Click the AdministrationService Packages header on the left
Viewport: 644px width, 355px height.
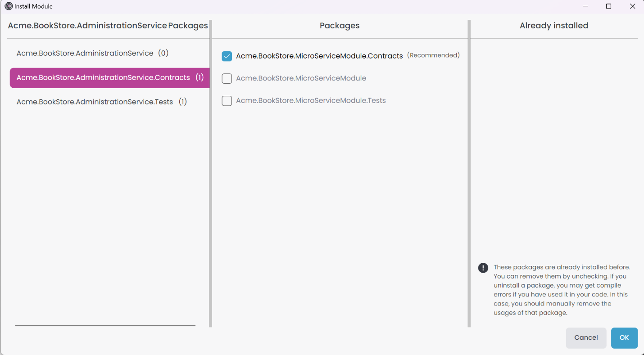click(108, 26)
